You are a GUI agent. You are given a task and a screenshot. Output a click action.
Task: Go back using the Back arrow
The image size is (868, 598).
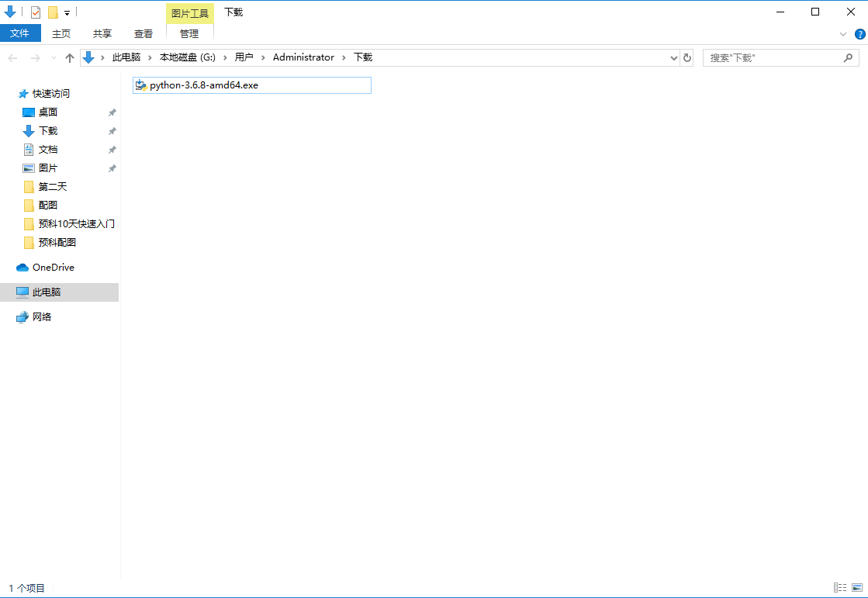click(13, 58)
